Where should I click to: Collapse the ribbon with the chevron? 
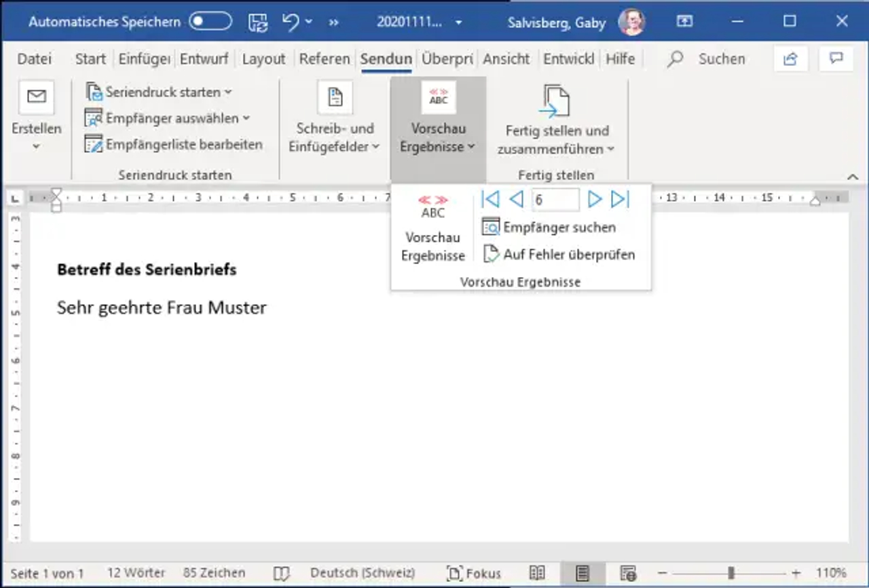pos(853,177)
